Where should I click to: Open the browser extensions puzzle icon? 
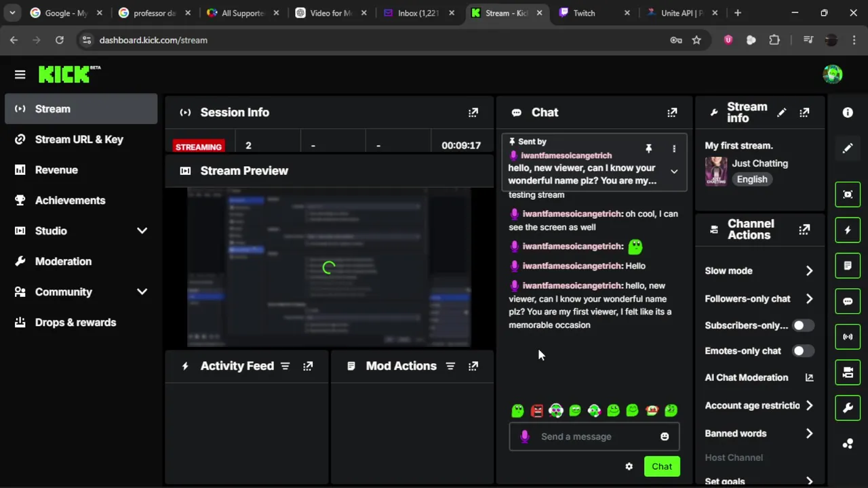click(x=774, y=40)
